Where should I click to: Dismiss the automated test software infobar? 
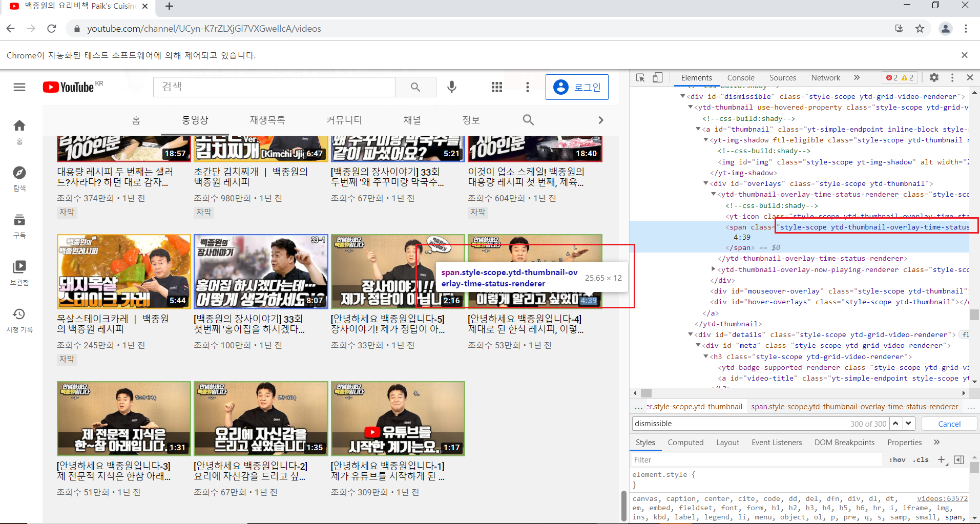pyautogui.click(x=965, y=55)
